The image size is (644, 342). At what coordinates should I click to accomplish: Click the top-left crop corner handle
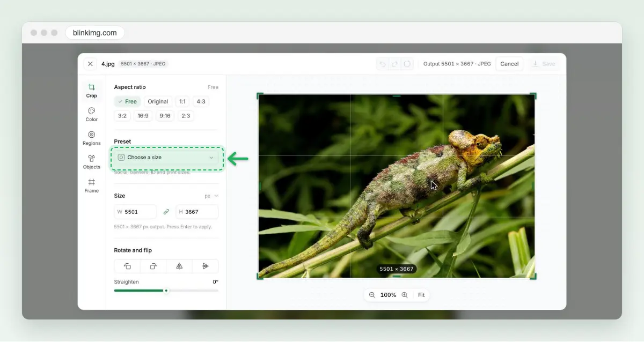[x=260, y=96]
